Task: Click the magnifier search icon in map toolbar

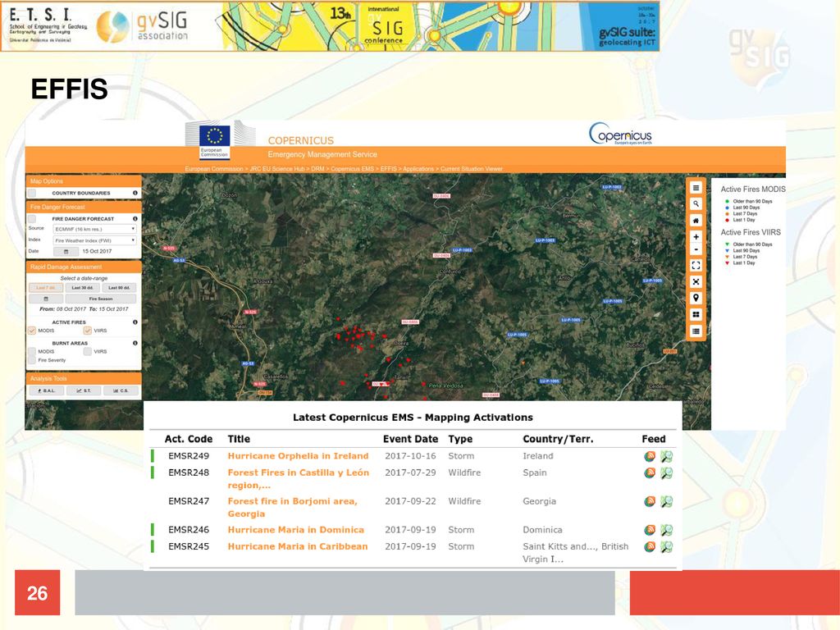Action: 696,204
